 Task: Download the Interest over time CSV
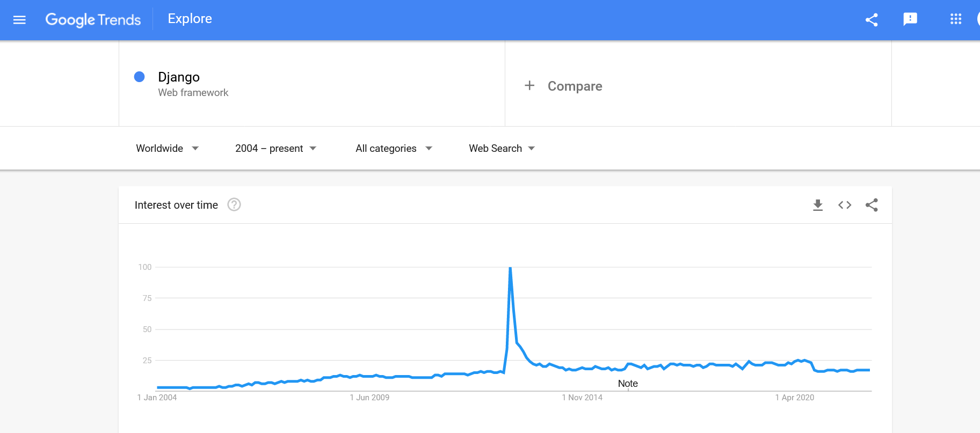click(818, 205)
